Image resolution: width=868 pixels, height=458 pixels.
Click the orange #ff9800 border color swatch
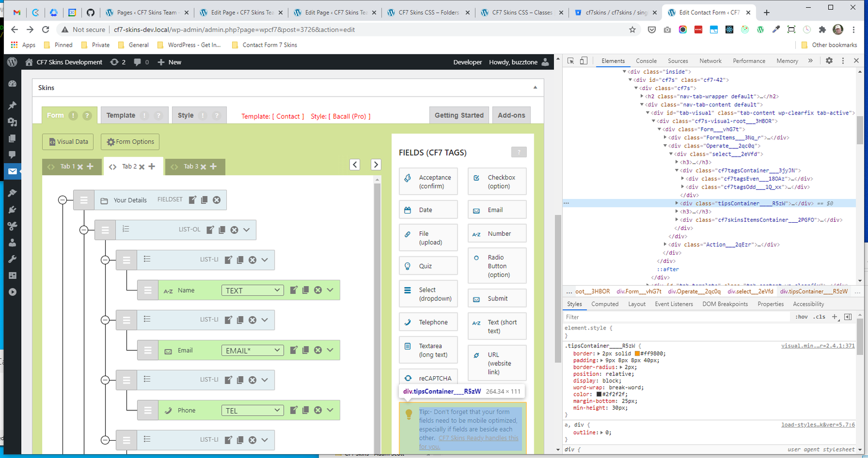[637, 354]
